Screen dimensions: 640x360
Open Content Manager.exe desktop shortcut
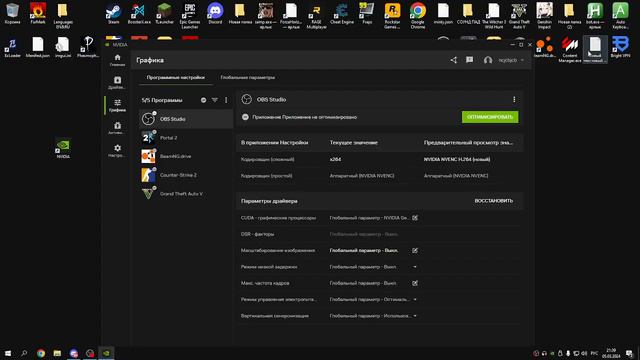click(570, 49)
